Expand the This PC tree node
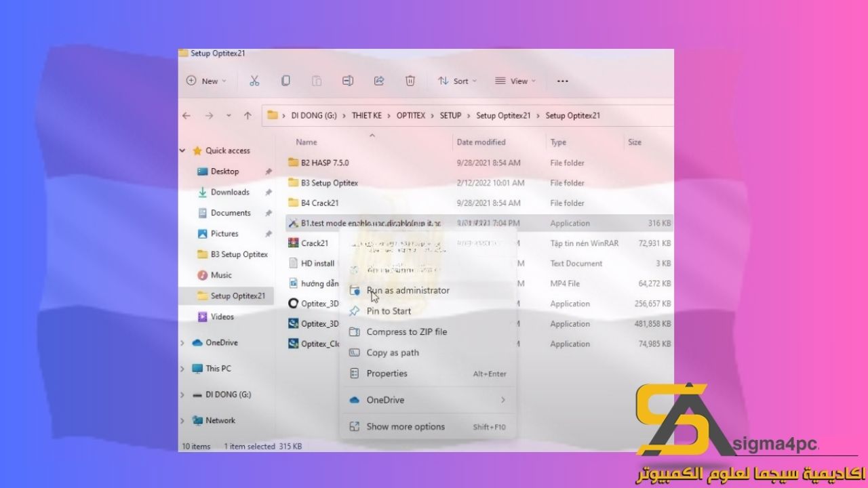 tap(182, 369)
